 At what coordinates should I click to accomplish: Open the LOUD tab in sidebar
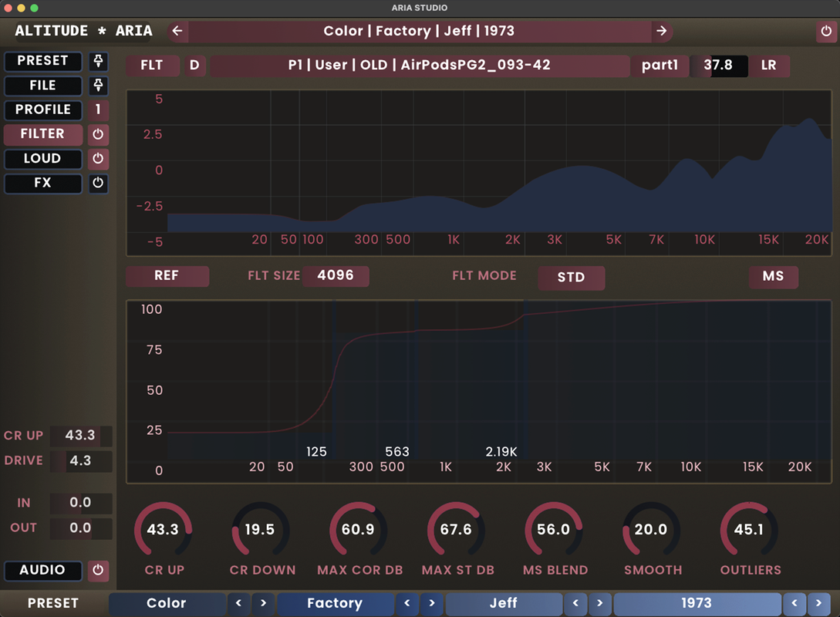tap(43, 159)
